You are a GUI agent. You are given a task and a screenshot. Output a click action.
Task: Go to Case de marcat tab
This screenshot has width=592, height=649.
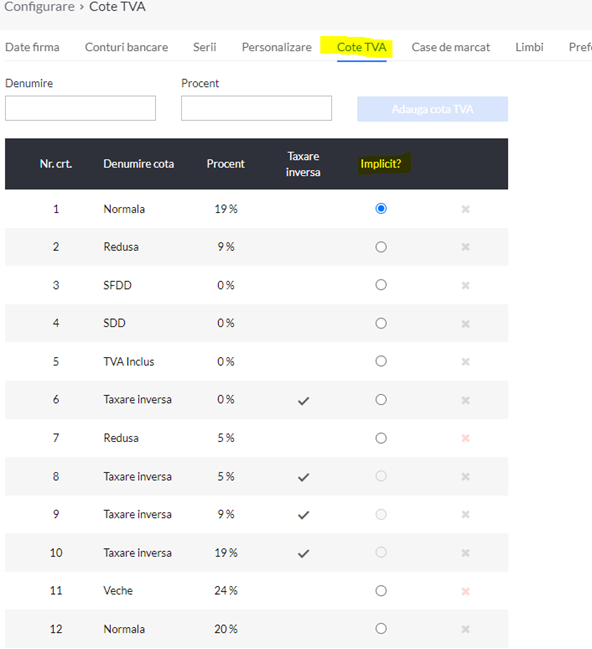[450, 47]
